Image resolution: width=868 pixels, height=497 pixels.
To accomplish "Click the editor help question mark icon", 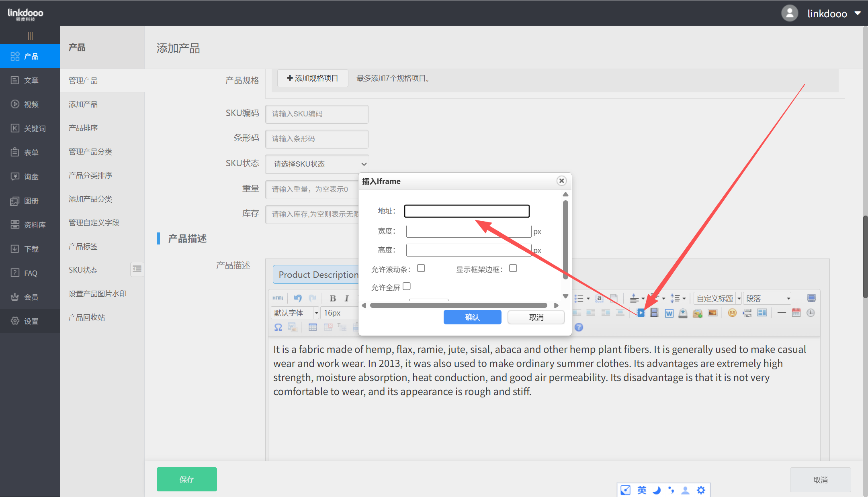I will pyautogui.click(x=579, y=327).
